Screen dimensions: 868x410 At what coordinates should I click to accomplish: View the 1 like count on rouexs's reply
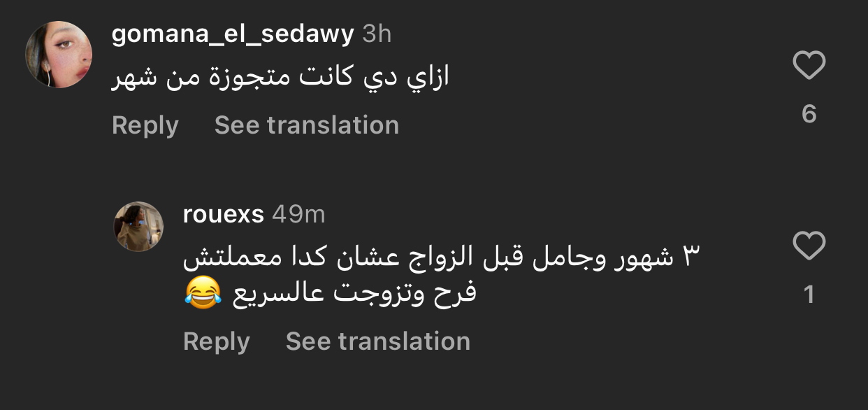coord(809,295)
